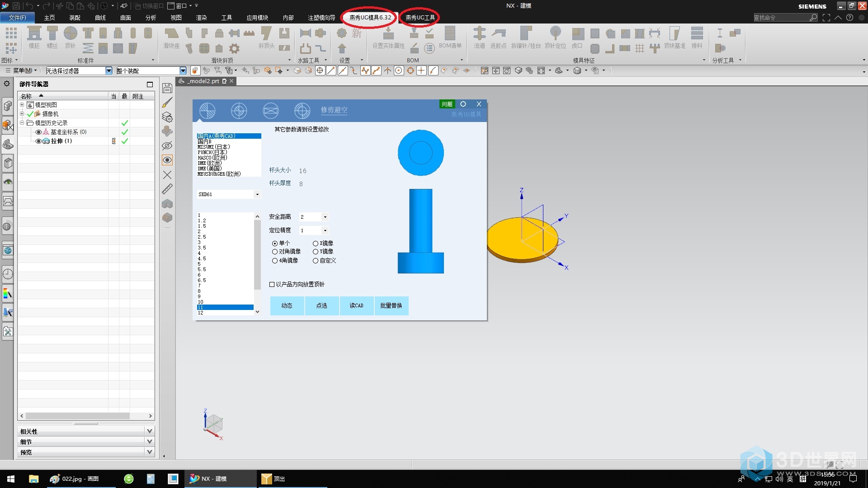868x488 pixels.
Task: Click the X delete icon in vertical toolbar
Action: [167, 175]
